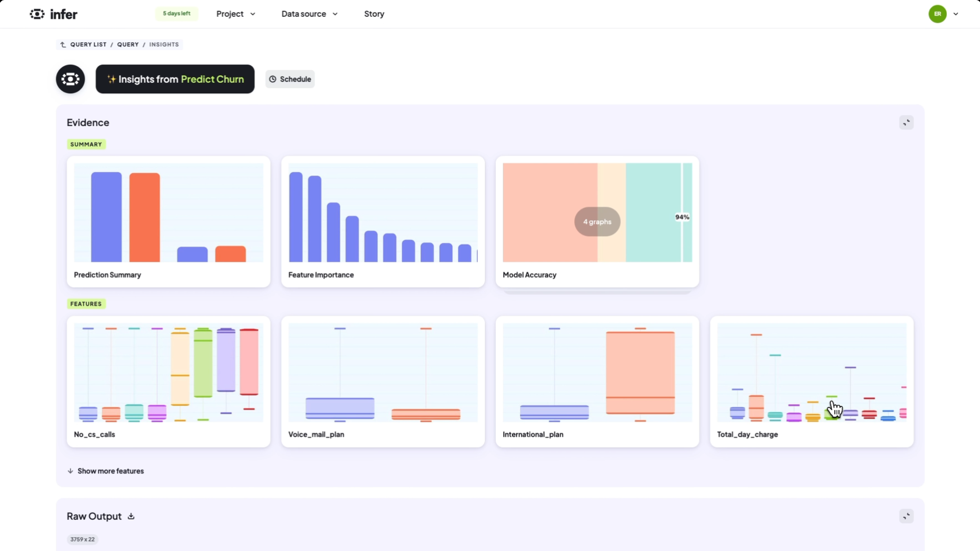The width and height of the screenshot is (980, 551).
Task: Open the Model Accuracy graphs card
Action: (x=597, y=221)
